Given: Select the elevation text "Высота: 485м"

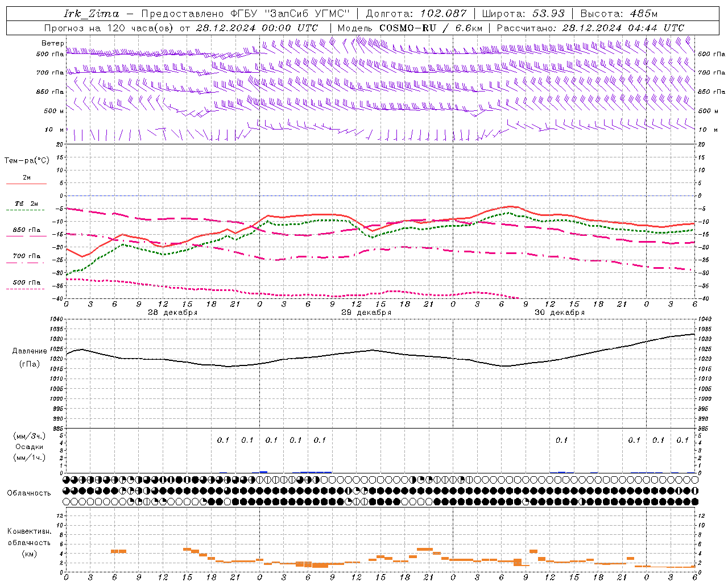Looking at the screenshot, I should tap(619, 14).
